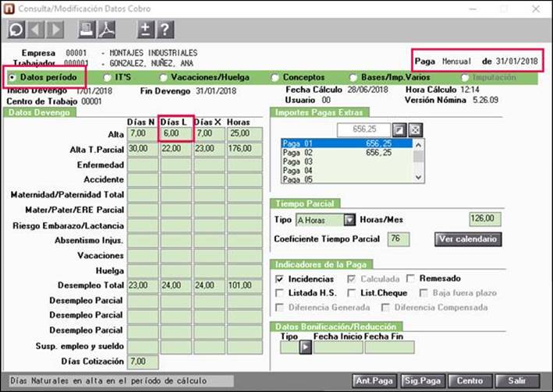This screenshot has width=553, height=392.
Task: Select Paga 03 row in list
Action: [346, 162]
